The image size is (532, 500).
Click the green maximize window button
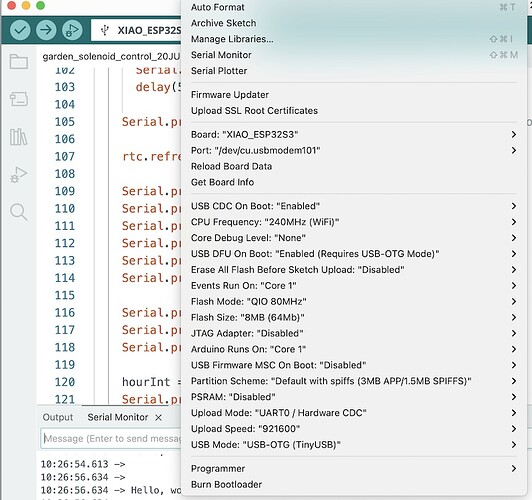tap(40, 5)
